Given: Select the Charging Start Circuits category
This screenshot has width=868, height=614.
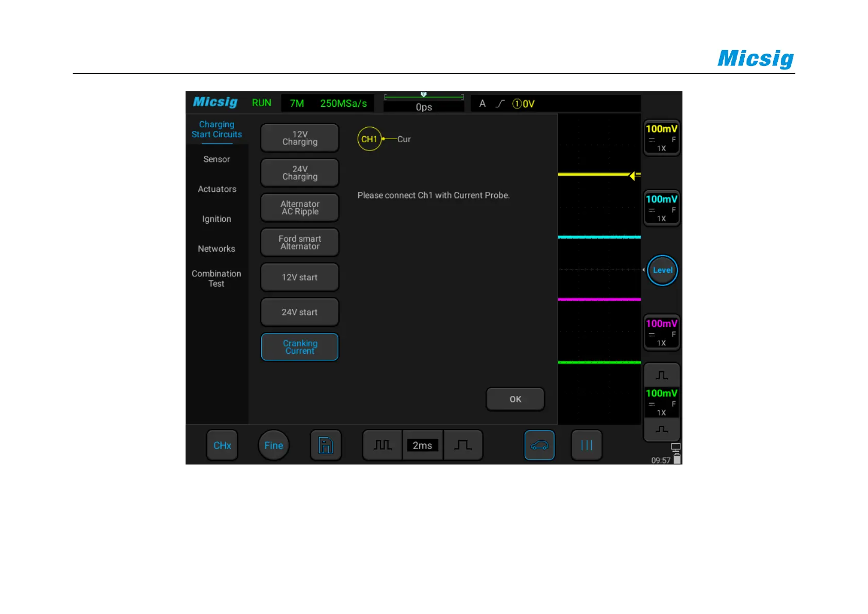Looking at the screenshot, I should (x=217, y=129).
